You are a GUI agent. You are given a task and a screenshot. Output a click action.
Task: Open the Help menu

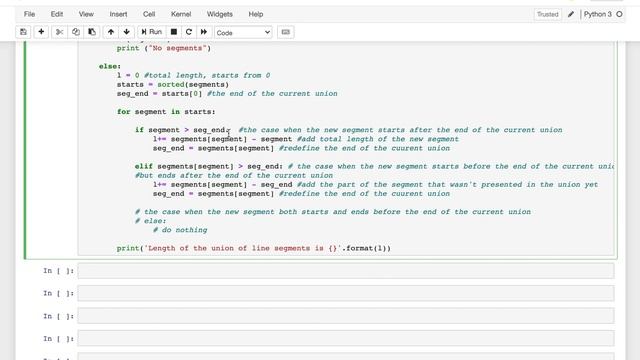[x=256, y=14]
